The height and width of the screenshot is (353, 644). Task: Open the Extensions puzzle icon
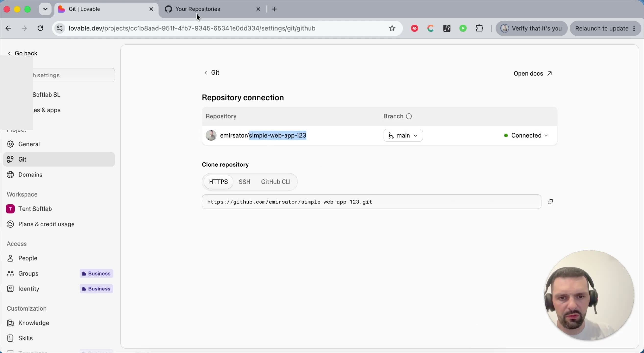coord(479,28)
